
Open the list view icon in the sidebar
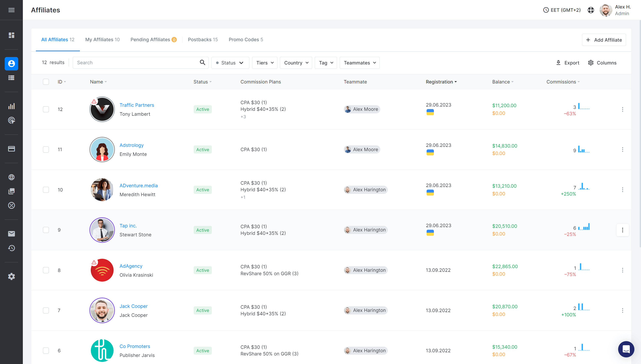click(11, 78)
